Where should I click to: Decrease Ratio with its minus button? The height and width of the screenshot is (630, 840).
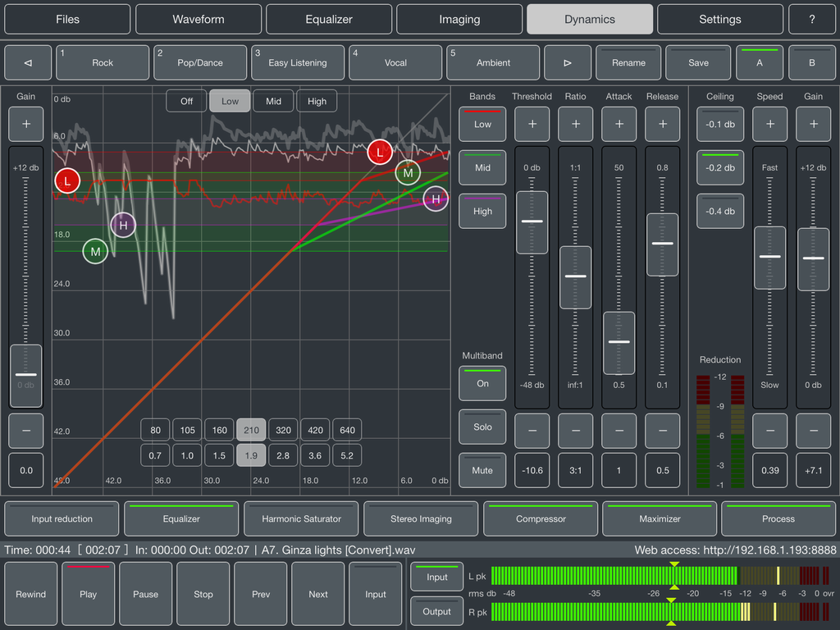point(575,430)
